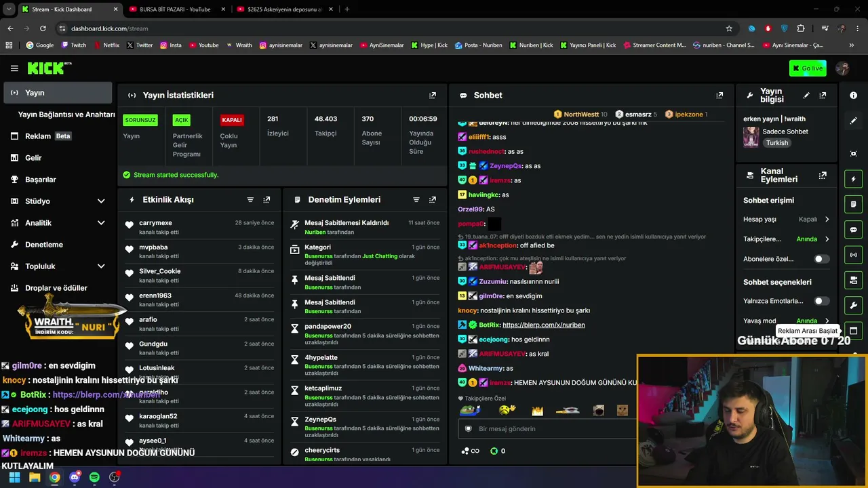Viewport: 868px width, 488px height.
Task: Pop out the Yayın bilgisi panel
Action: pos(823,96)
